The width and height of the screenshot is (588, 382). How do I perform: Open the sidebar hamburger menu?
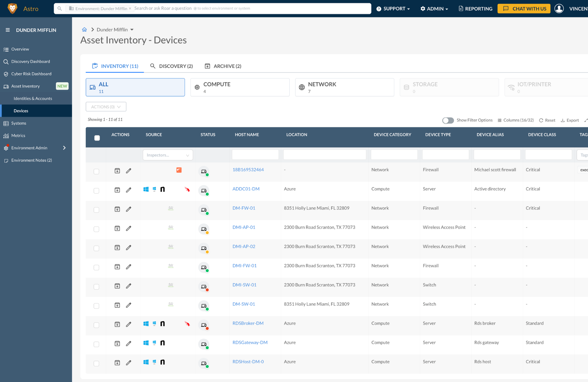click(8, 30)
